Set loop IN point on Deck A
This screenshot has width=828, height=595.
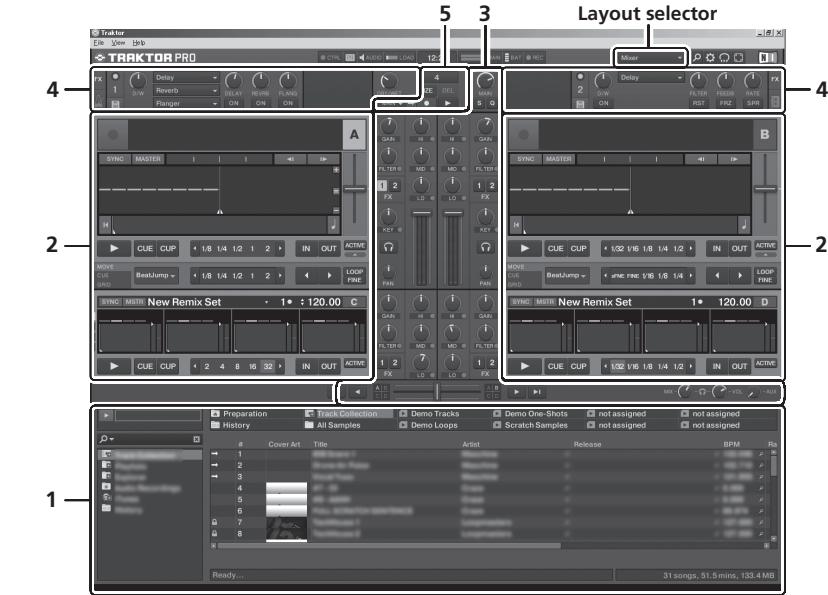point(306,248)
